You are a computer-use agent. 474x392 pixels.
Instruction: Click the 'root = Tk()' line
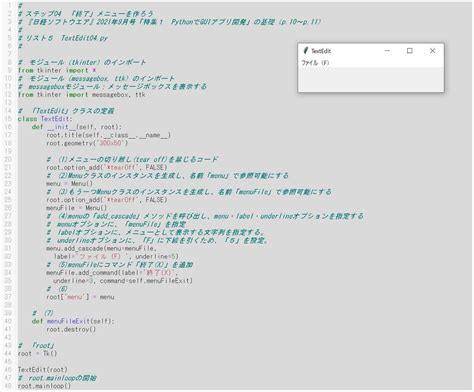coord(37,353)
